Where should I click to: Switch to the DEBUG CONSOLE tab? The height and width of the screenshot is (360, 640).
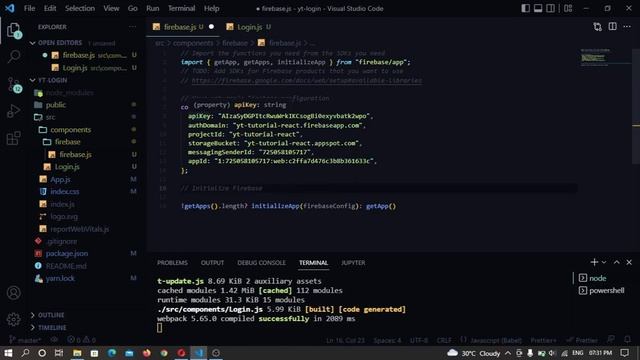coord(261,262)
